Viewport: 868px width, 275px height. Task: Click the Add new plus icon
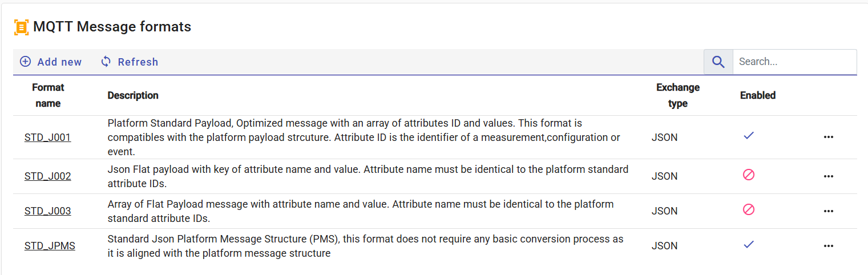[26, 62]
